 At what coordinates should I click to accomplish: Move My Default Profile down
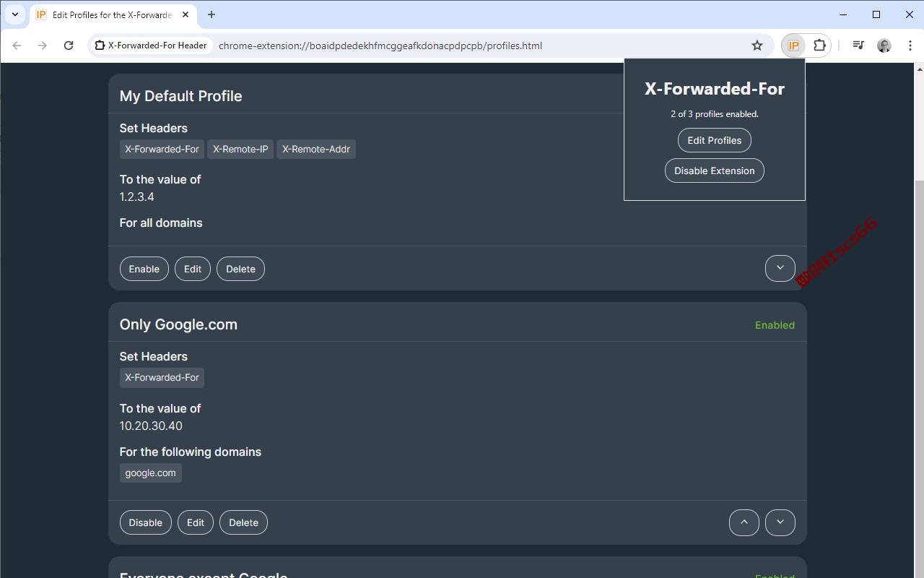tap(780, 268)
